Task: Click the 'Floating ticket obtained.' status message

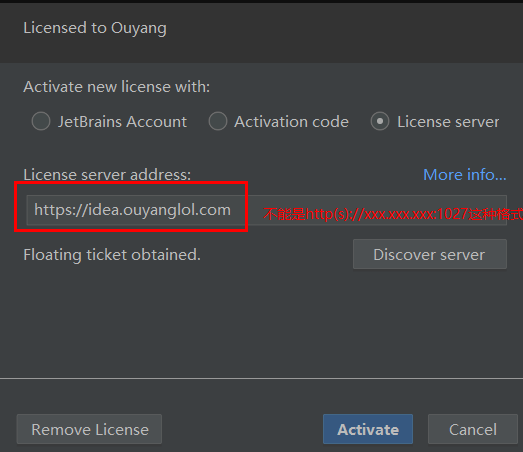Action: click(112, 255)
